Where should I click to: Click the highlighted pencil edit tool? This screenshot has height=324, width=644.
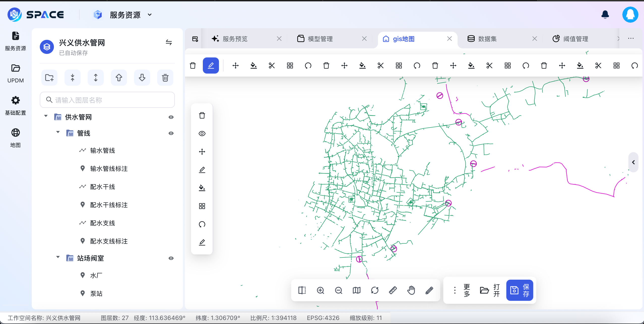(x=211, y=66)
